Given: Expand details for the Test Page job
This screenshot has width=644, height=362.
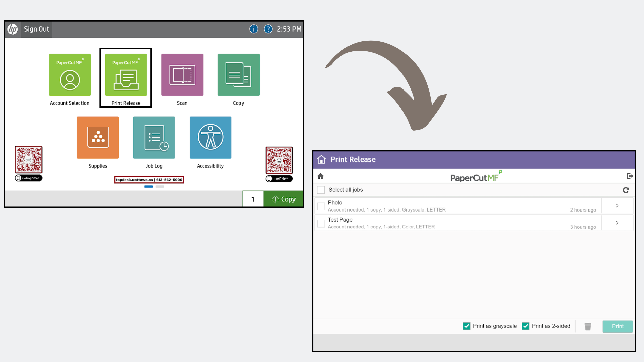Looking at the screenshot, I should (x=617, y=223).
